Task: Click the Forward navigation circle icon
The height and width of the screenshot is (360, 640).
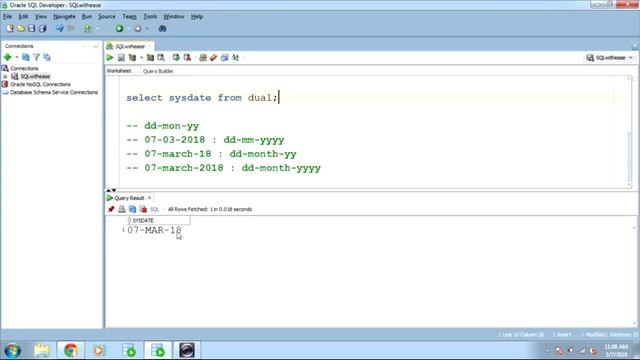Action: (x=138, y=28)
